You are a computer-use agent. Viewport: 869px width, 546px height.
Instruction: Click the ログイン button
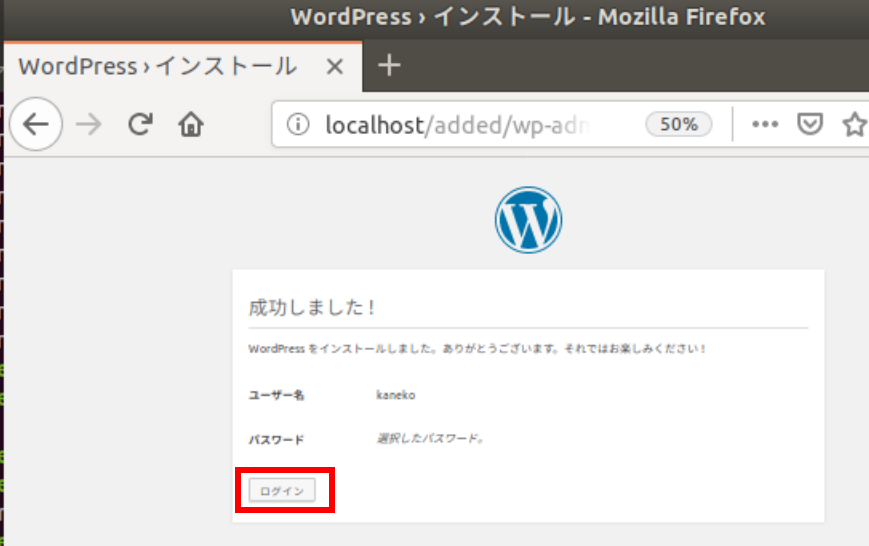pos(282,491)
